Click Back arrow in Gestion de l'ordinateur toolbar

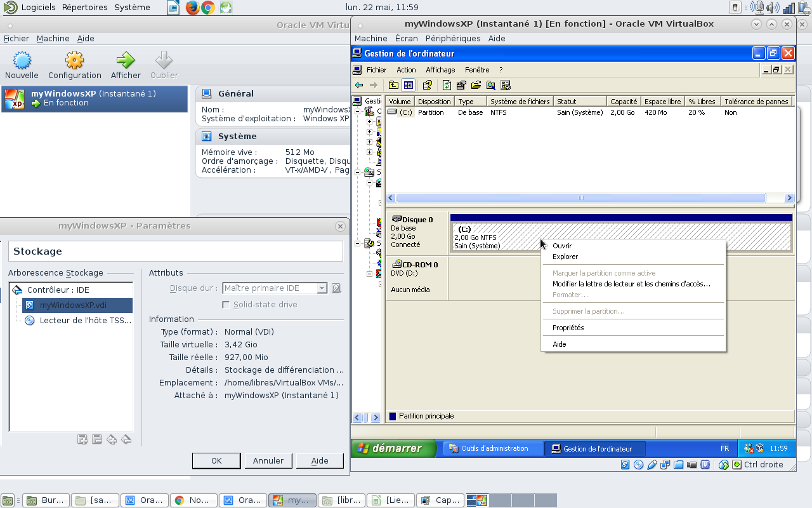(x=359, y=85)
